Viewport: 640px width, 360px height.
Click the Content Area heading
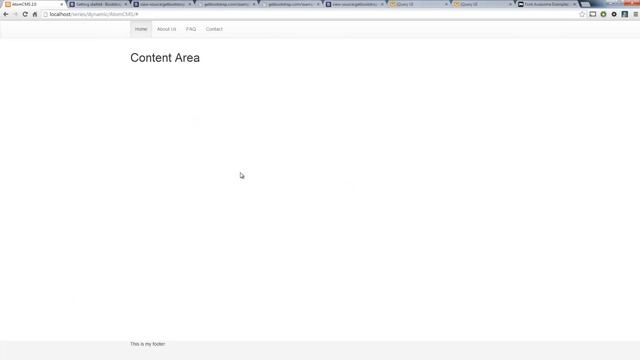click(x=165, y=58)
